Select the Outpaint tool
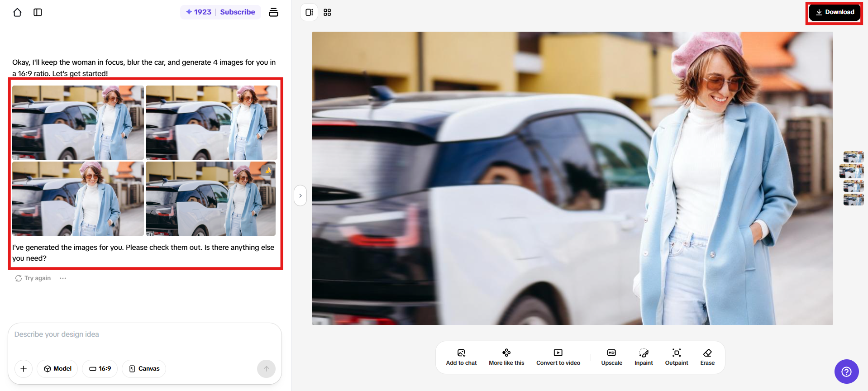This screenshot has width=868, height=391. (677, 357)
